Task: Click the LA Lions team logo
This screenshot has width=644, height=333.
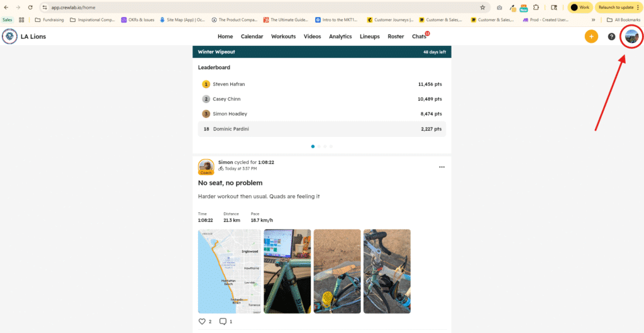Action: click(10, 36)
